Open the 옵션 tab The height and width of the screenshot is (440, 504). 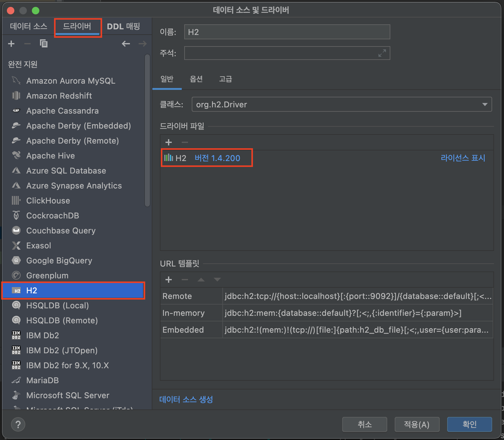196,79
